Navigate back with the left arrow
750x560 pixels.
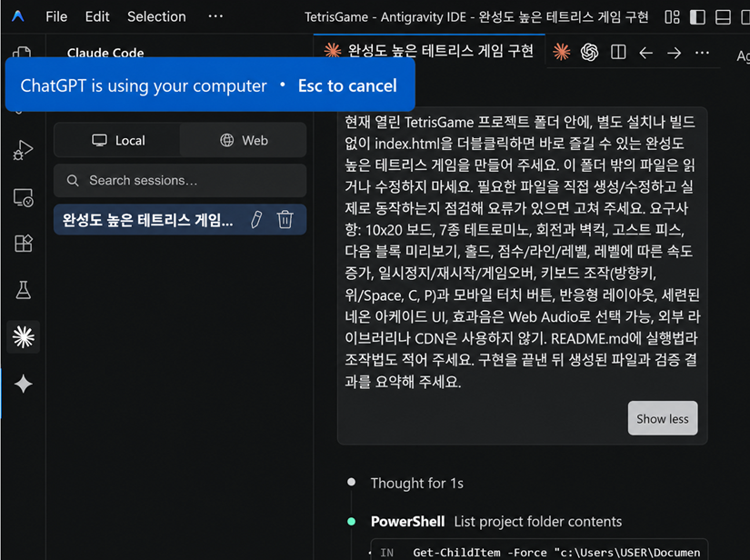coord(645,53)
